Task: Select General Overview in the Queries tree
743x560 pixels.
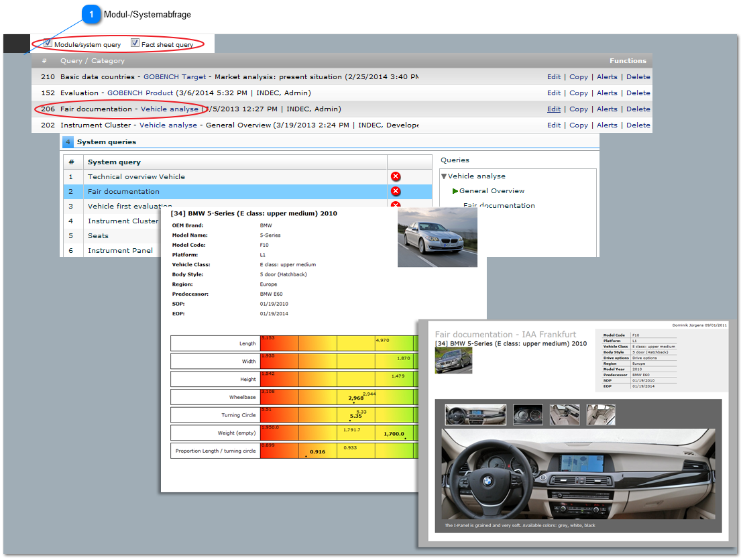Action: tap(492, 191)
